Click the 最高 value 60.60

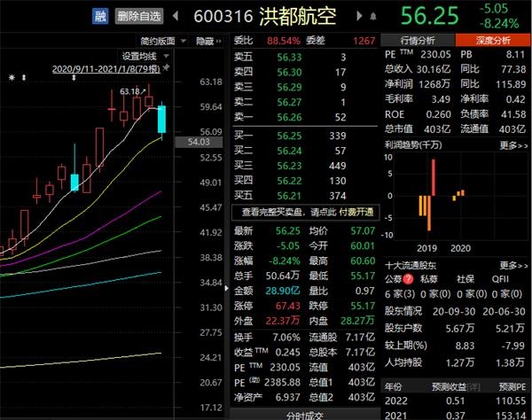(363, 261)
